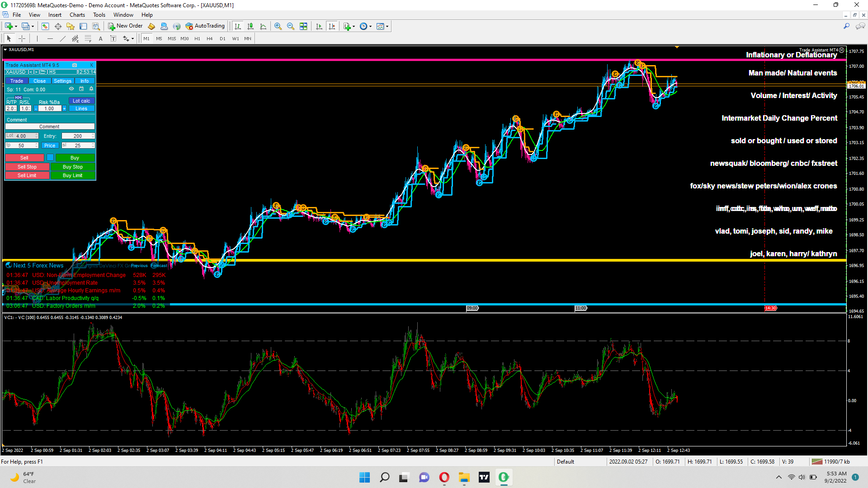Screen dimensions: 868x488
Task: Click the Tile Windows icon
Action: point(303,27)
